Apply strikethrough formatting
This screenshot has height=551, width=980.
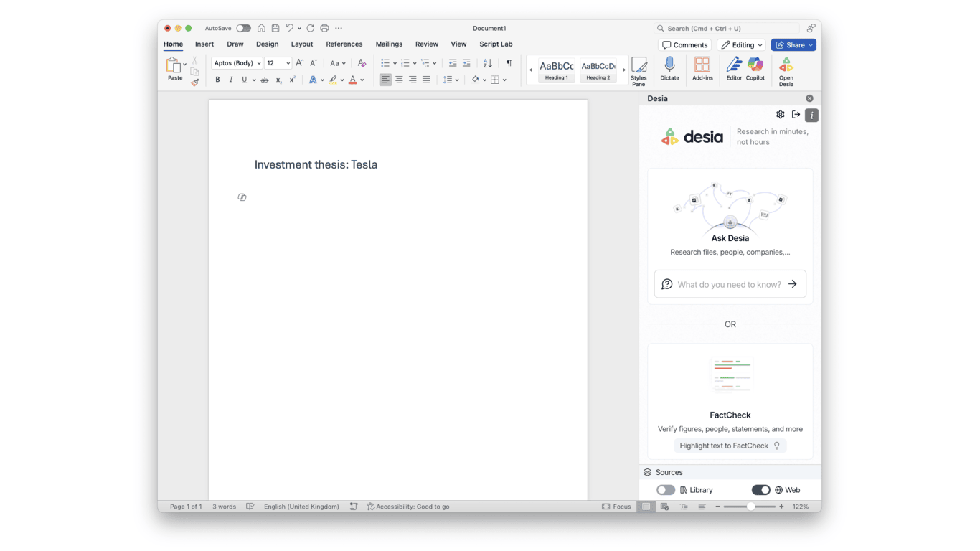tap(264, 80)
